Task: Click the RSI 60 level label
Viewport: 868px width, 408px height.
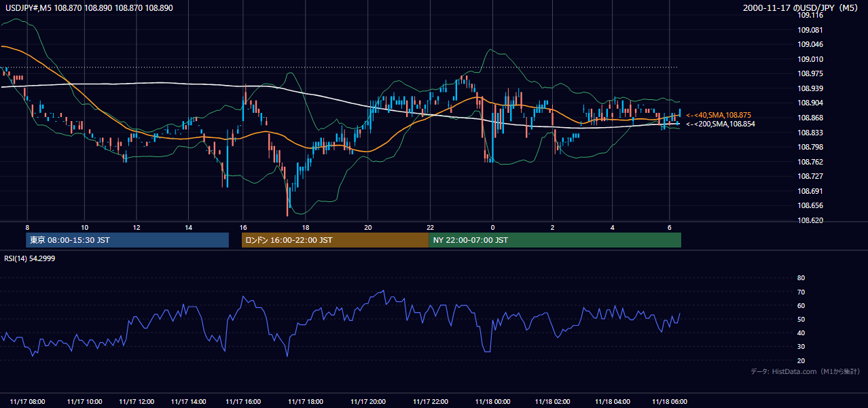Action: [x=801, y=305]
